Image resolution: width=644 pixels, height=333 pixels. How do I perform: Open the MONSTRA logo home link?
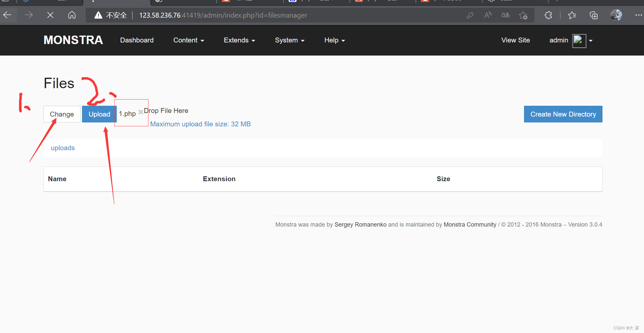click(73, 40)
